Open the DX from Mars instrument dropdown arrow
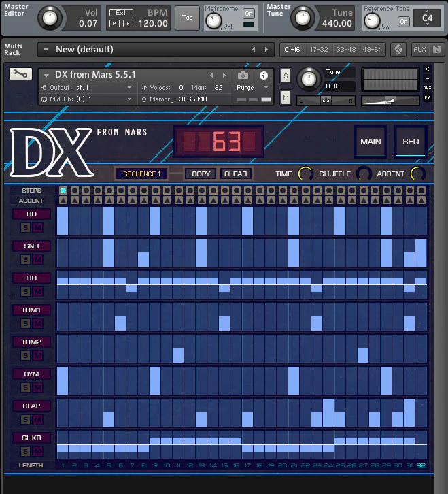Screen dimensions: 448x494 click(x=47, y=76)
